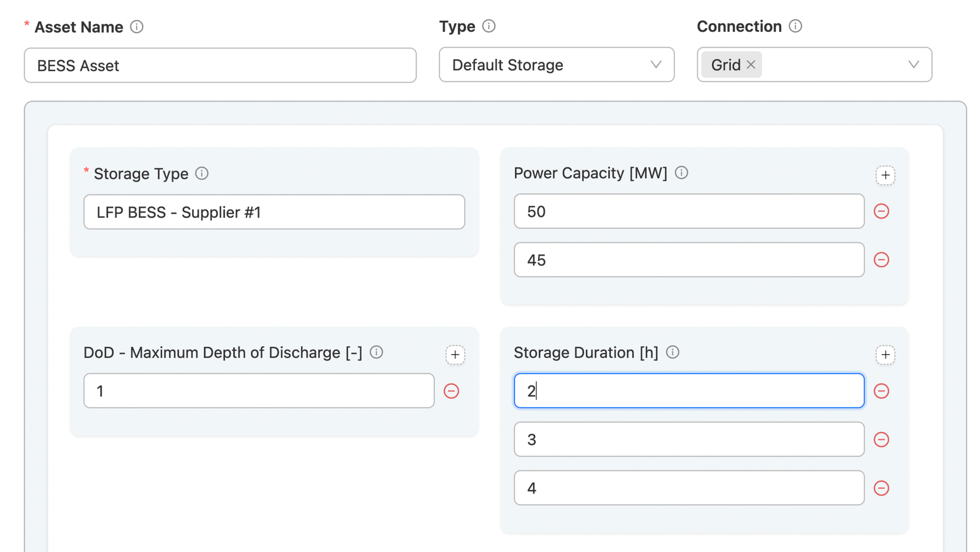Viewport: 980px width, 552px height.
Task: Remove the 50 MW power capacity row
Action: point(881,211)
